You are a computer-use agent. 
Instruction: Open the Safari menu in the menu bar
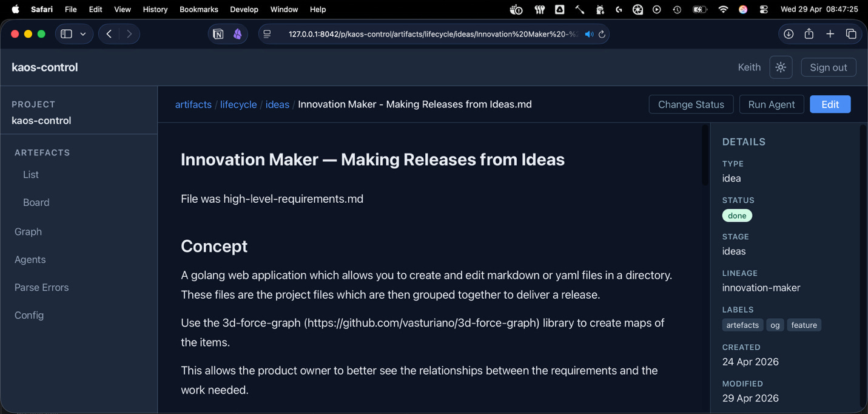[x=42, y=9]
